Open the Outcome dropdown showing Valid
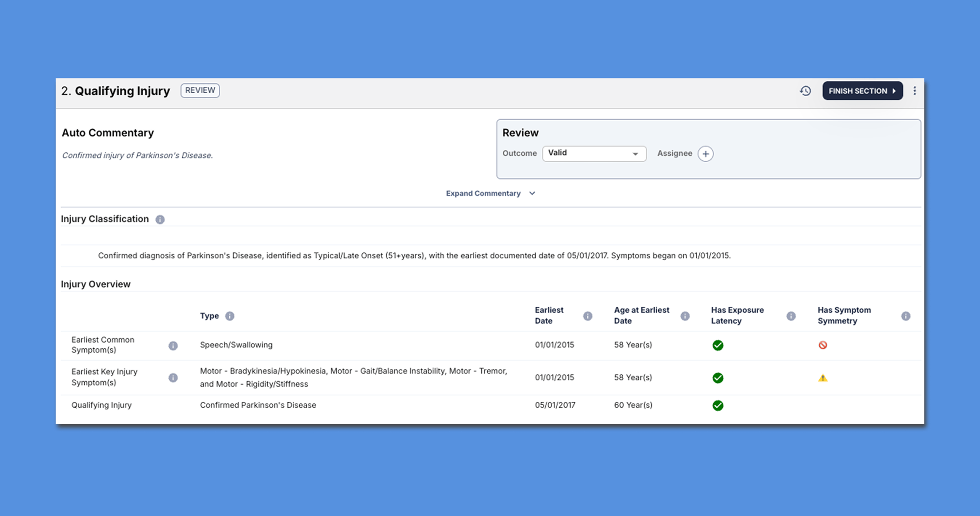This screenshot has width=980, height=516. pos(594,153)
